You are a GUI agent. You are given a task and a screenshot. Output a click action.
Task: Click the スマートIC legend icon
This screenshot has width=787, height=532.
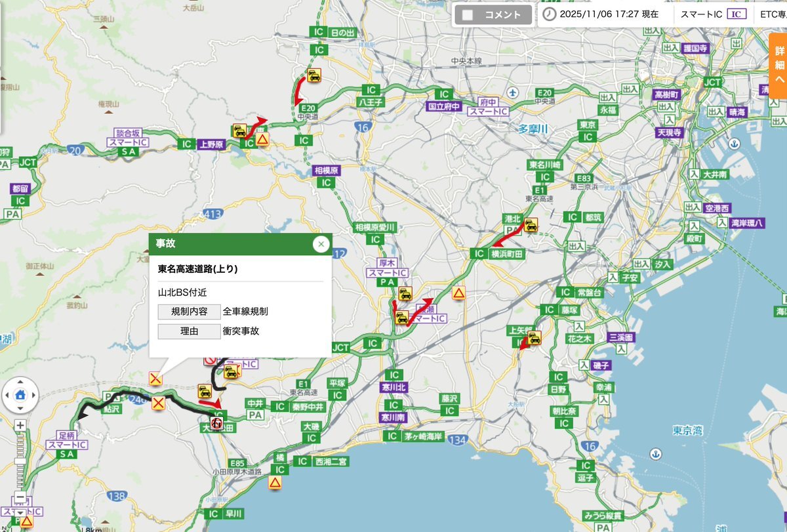736,14
